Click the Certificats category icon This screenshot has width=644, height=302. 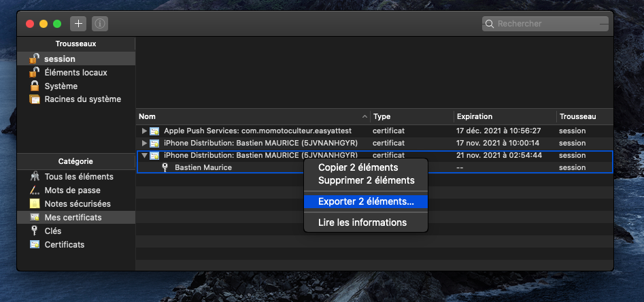[x=35, y=244]
